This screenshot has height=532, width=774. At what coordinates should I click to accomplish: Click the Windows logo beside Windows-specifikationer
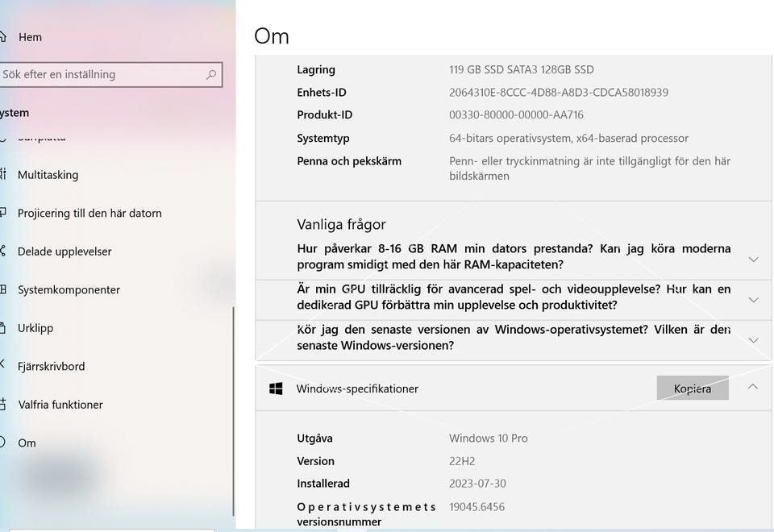pos(276,389)
